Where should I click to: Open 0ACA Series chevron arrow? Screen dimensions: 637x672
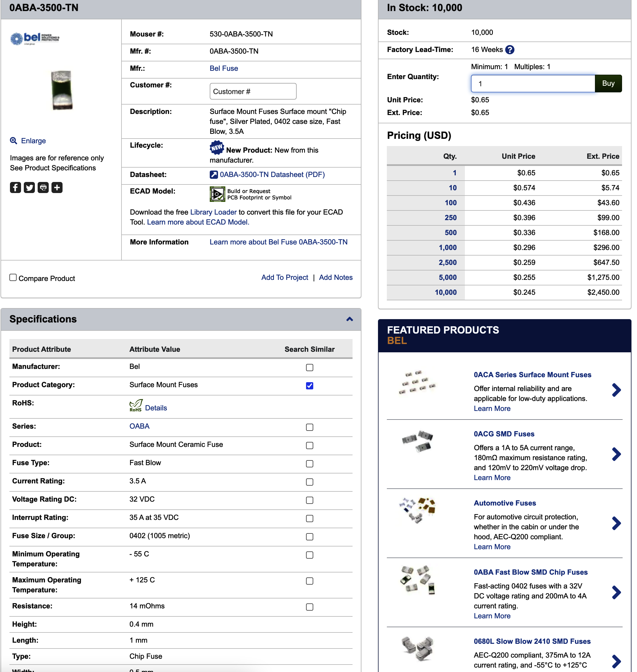616,390
